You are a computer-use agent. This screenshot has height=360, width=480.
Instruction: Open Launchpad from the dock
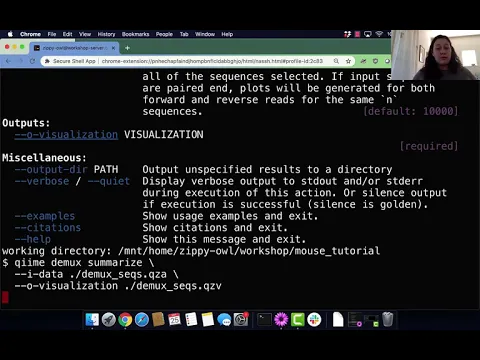coord(109,320)
